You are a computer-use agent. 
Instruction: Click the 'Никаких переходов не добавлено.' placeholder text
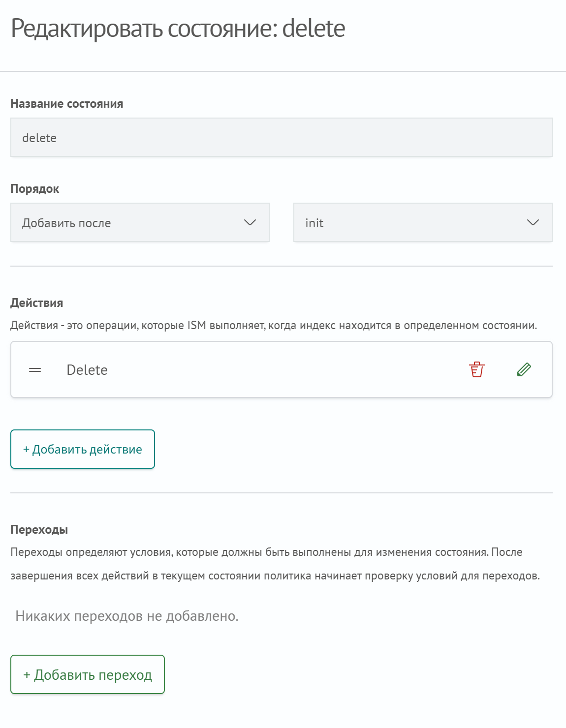(127, 616)
